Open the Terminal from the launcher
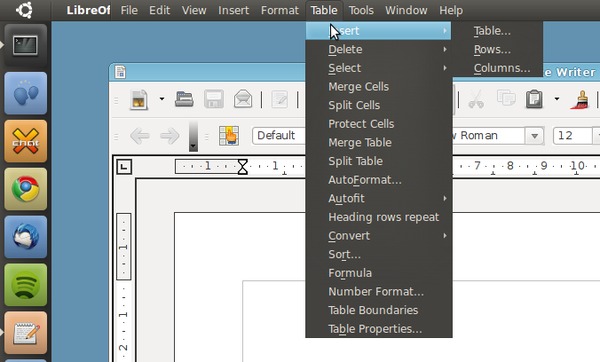This screenshot has width=600, height=362. (x=25, y=45)
